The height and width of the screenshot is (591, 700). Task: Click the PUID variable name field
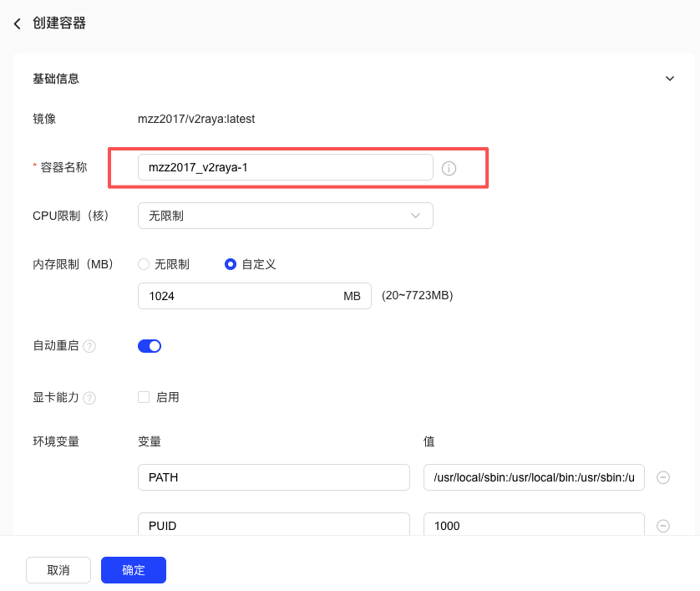click(x=273, y=525)
